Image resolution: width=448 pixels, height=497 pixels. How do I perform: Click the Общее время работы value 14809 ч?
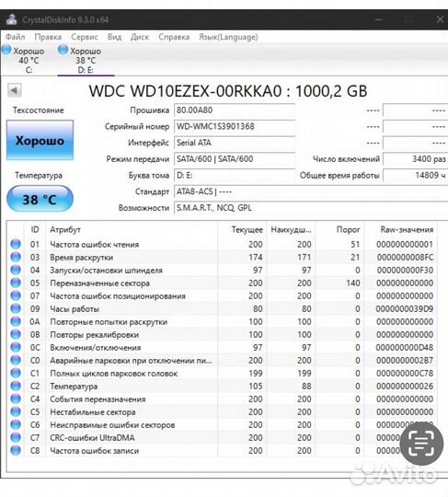click(x=415, y=175)
